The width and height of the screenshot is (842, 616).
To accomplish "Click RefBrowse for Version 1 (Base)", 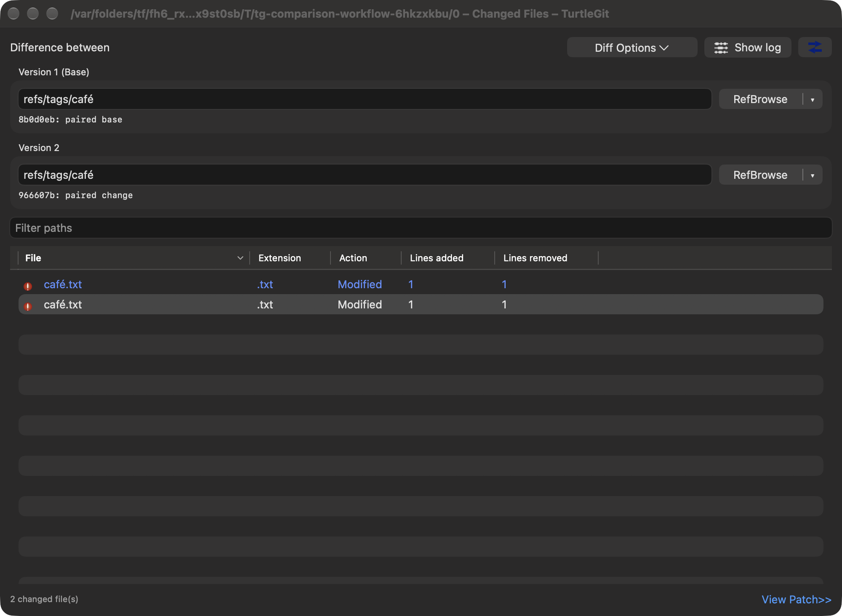I will 760,99.
